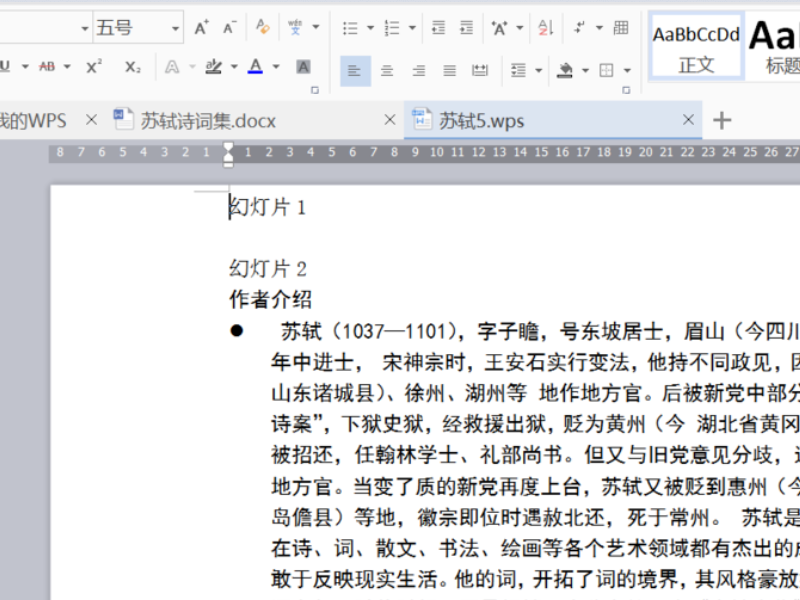Decrease font size with the A- icon

coord(230,27)
